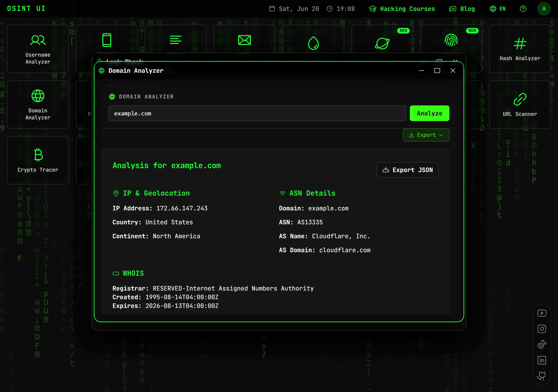558x392 pixels.
Task: Open the Hash Analyzer tool
Action: tap(520, 49)
